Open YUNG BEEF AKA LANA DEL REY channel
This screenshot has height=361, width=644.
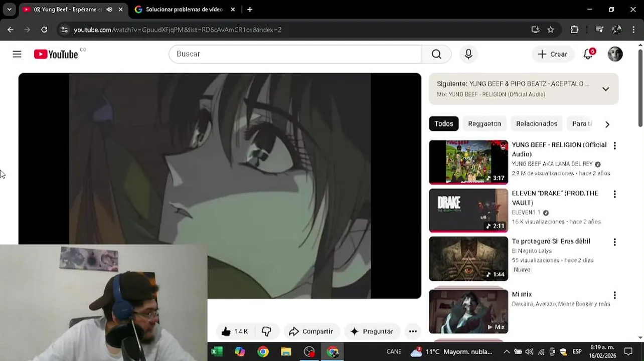coord(552,164)
